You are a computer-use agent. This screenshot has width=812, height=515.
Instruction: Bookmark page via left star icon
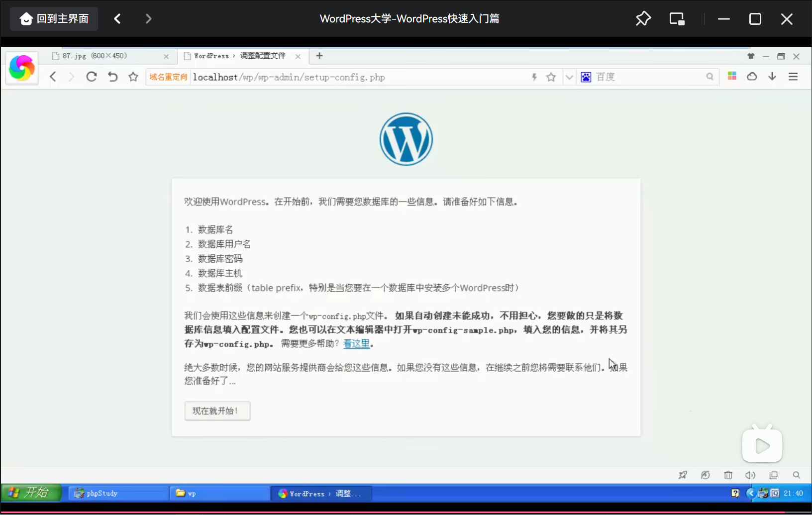coord(133,77)
